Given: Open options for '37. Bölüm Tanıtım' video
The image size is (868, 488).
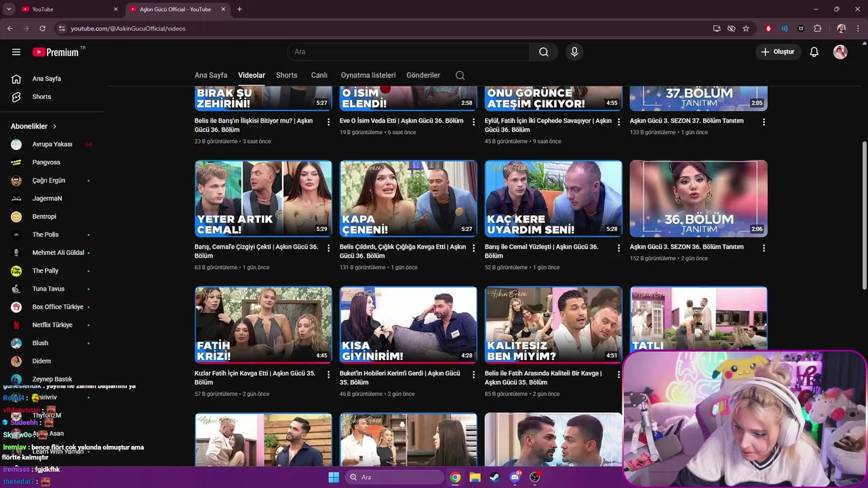Looking at the screenshot, I should [x=764, y=122].
